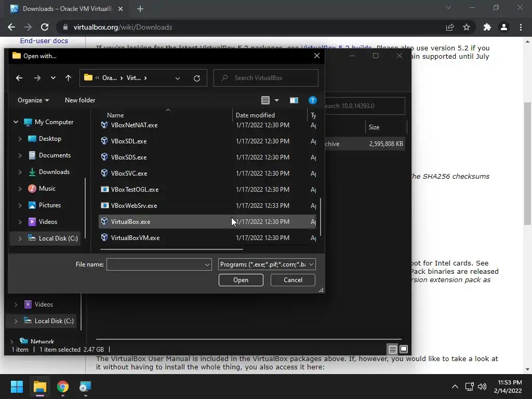Expand the address bar path dropdown

[x=178, y=78]
